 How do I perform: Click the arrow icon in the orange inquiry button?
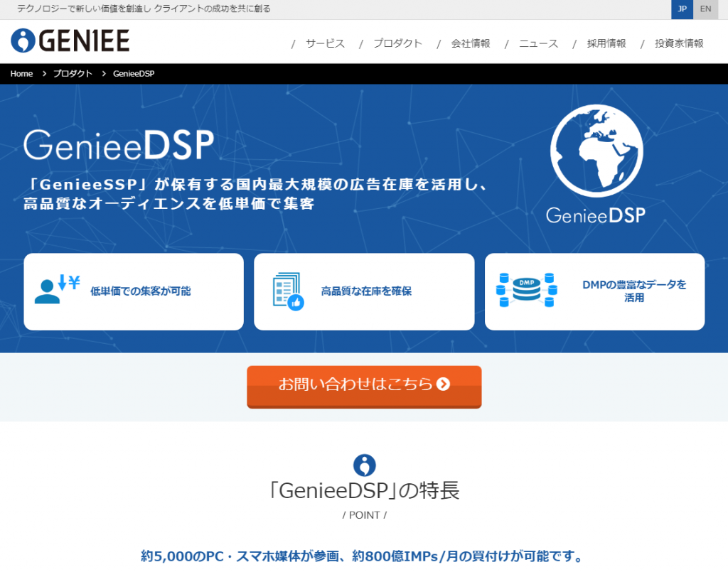click(x=444, y=384)
